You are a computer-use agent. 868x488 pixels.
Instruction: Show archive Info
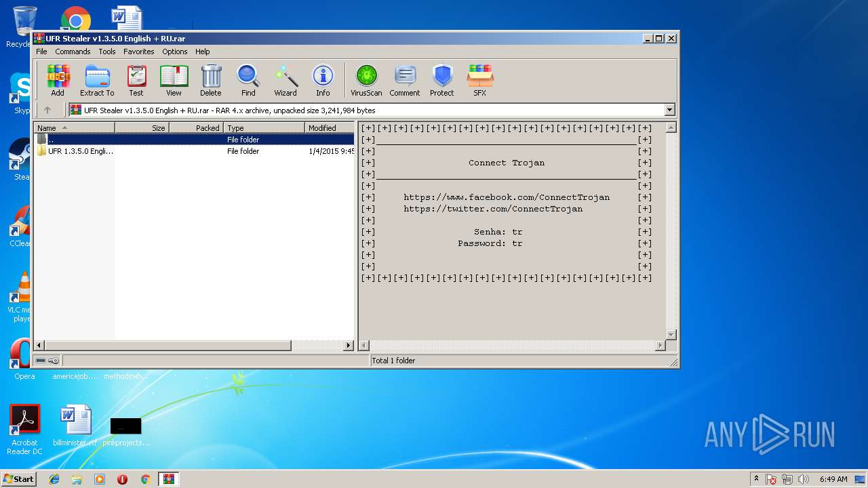click(323, 81)
